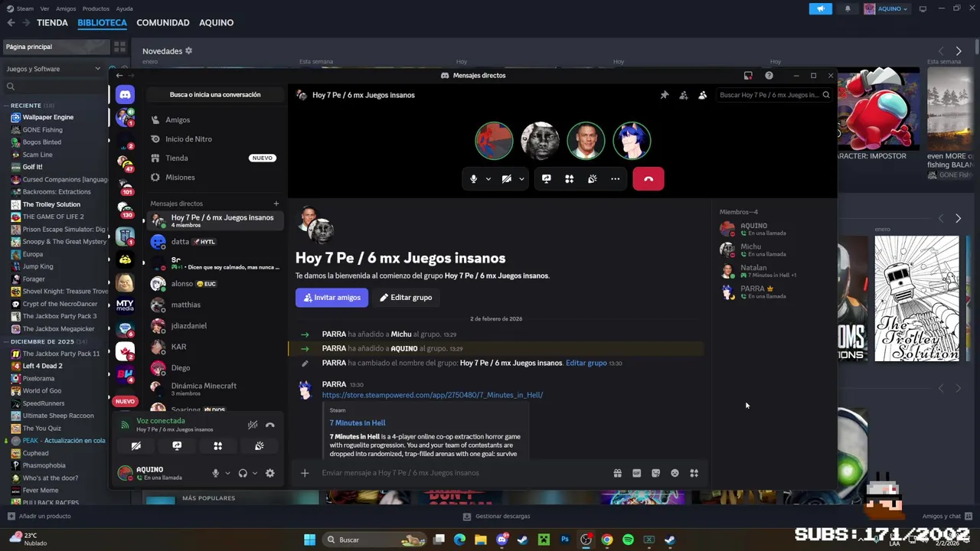
Task: Open more options ellipsis in call controls
Action: [x=615, y=179]
